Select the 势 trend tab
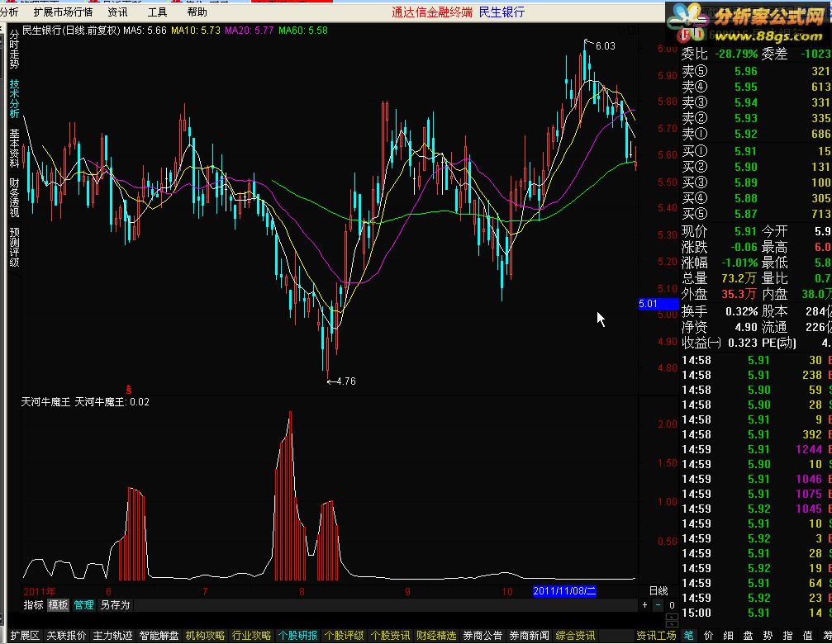The image size is (832, 644). [768, 636]
